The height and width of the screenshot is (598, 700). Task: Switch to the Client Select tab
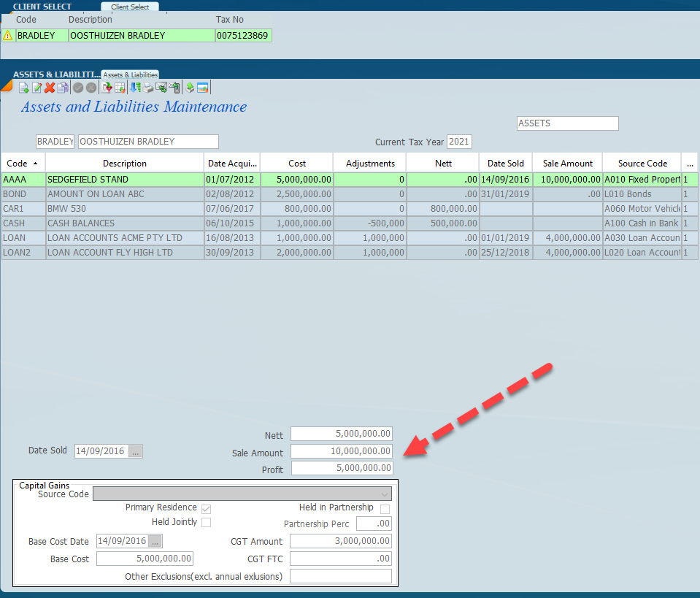pyautogui.click(x=130, y=7)
